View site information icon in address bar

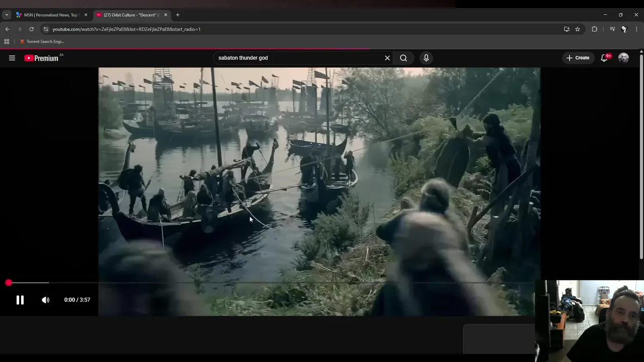pos(46,29)
